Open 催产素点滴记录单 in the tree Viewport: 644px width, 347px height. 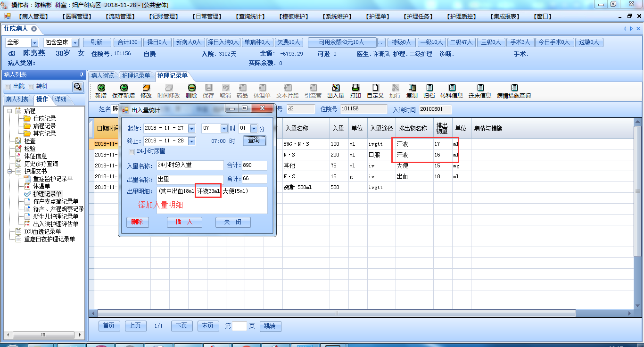pos(56,201)
